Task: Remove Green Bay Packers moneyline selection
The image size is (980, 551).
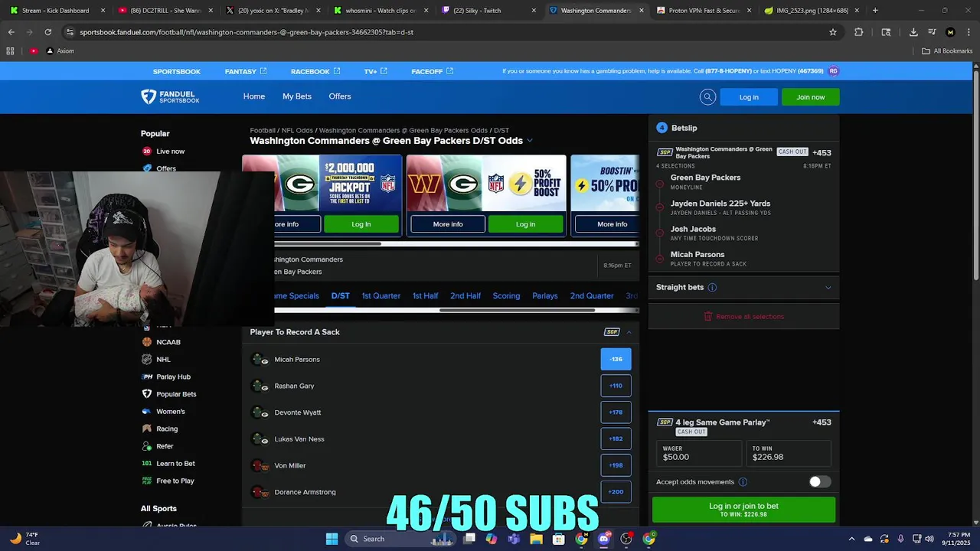Action: pos(660,183)
